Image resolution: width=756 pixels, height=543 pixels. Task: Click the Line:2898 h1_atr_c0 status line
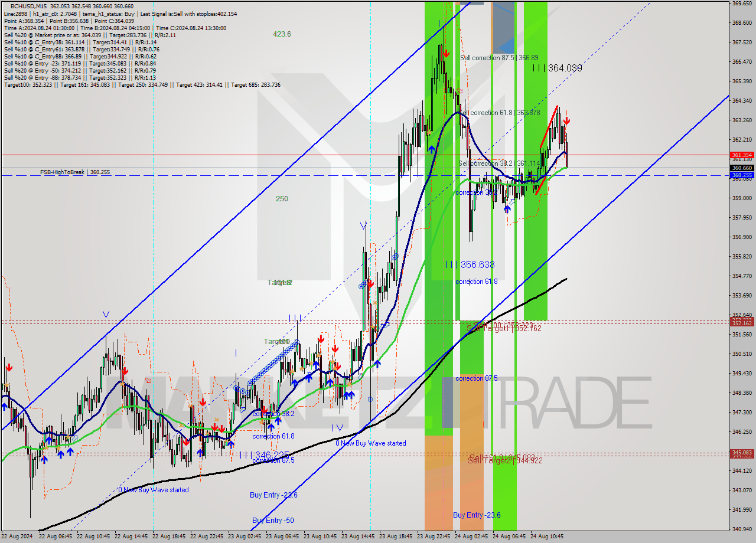(120, 14)
